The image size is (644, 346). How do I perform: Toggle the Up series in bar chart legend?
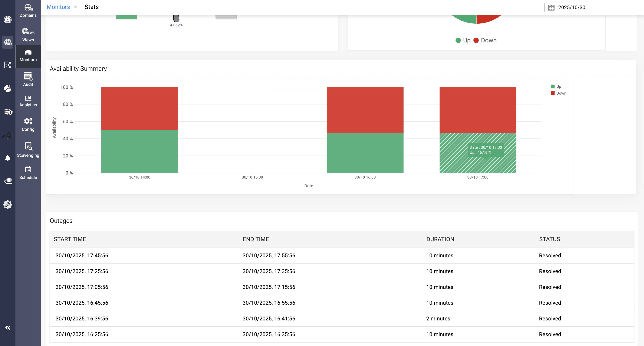click(556, 86)
